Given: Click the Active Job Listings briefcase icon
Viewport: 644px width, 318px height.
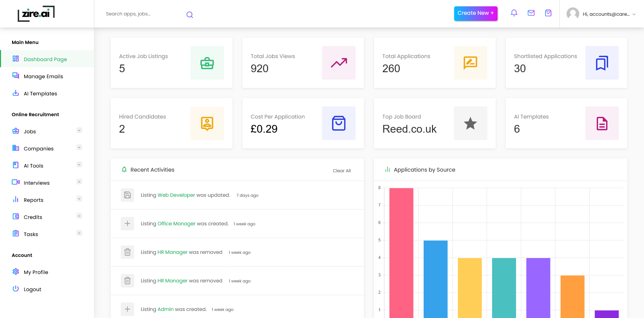Looking at the screenshot, I should pyautogui.click(x=207, y=63).
